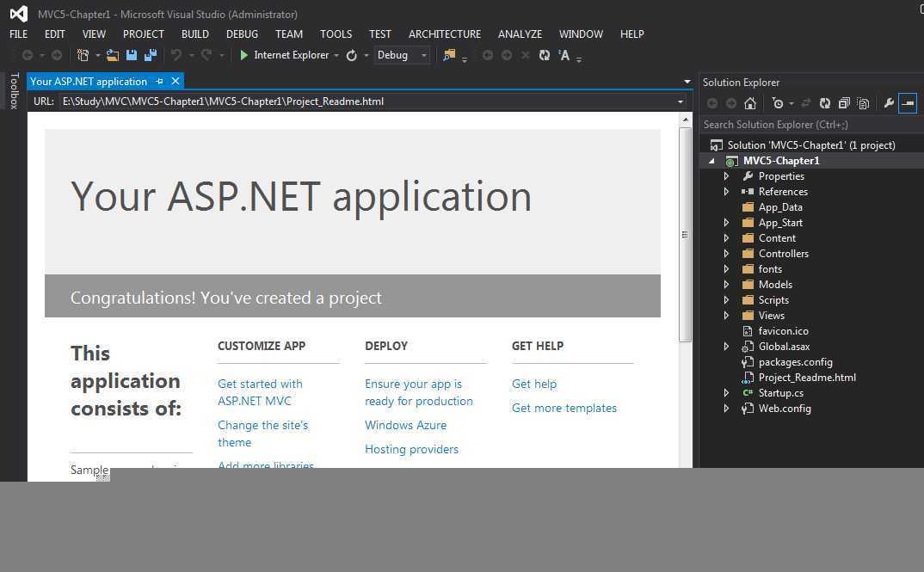
Task: Click the browser Refresh icon in toolbar
Action: 352,55
